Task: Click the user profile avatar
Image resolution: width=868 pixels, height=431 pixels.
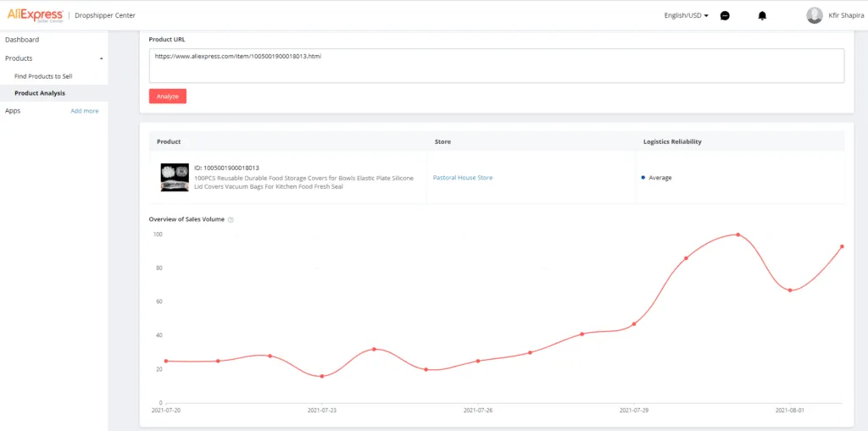Action: [x=815, y=15]
